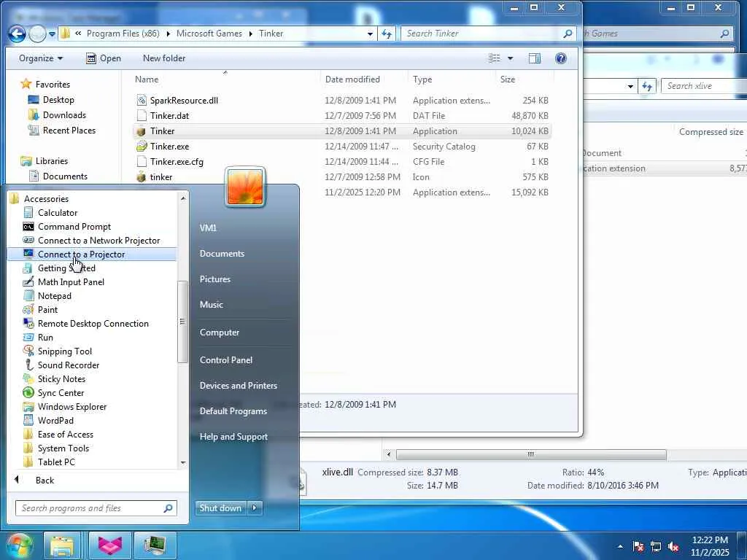Open recent pages dropdown beside the nav arrows

pos(52,34)
